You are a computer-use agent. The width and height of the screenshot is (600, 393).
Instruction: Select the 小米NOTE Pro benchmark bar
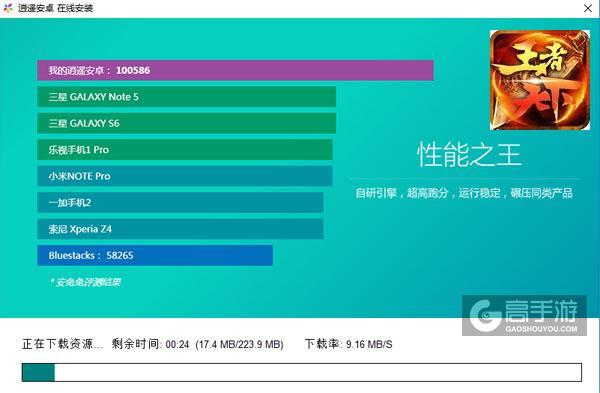point(185,176)
